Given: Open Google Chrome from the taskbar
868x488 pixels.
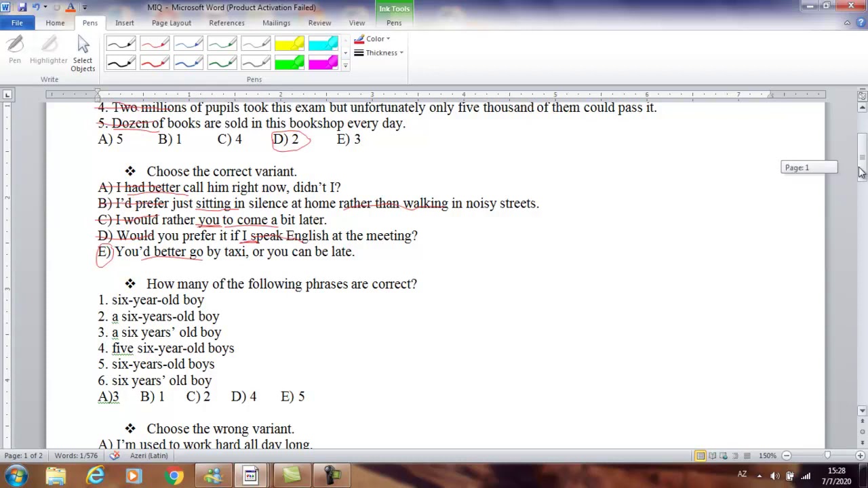Looking at the screenshot, I should pos(174,476).
